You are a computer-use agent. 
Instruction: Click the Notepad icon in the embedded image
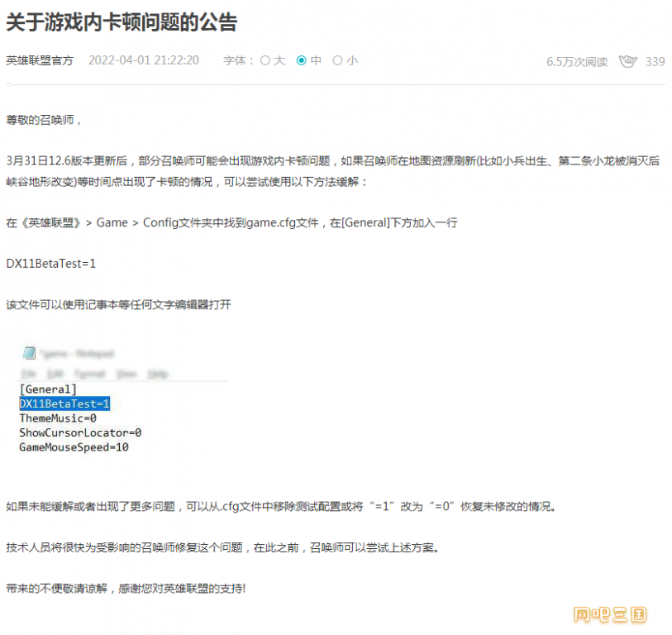point(29,353)
